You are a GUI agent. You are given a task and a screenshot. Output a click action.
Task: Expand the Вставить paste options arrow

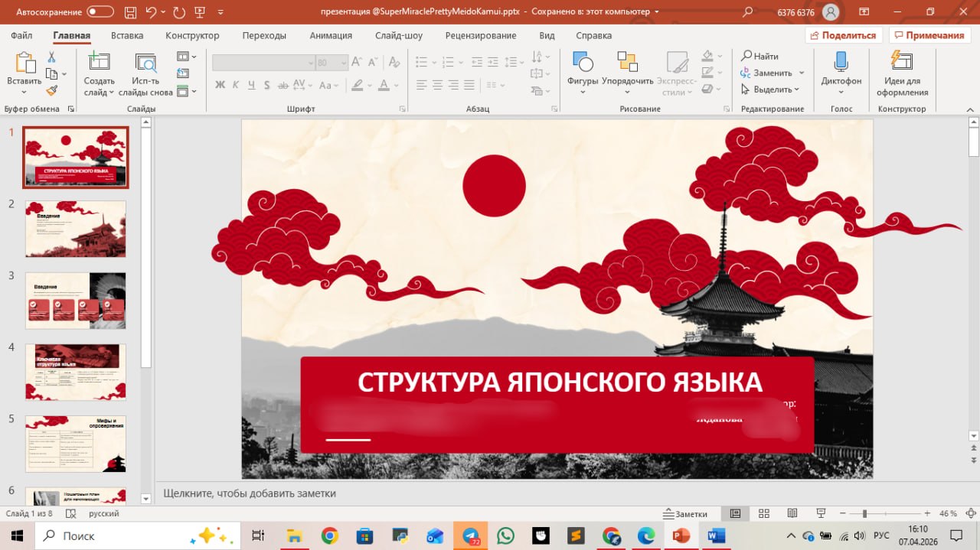24,92
